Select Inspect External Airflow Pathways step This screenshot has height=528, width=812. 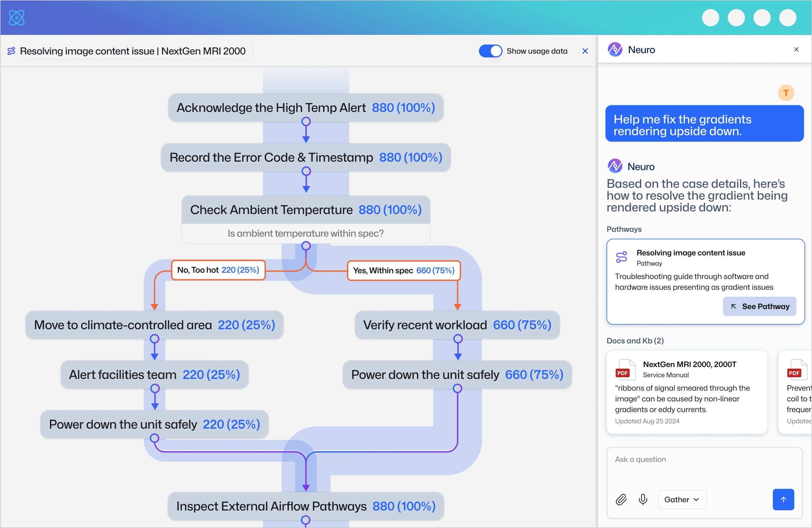click(x=306, y=506)
